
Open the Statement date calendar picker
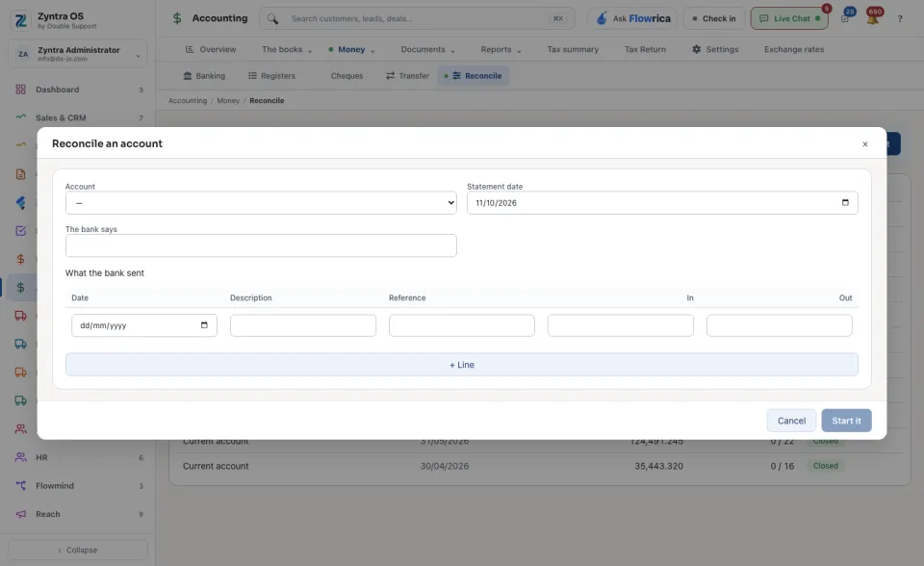tap(845, 202)
